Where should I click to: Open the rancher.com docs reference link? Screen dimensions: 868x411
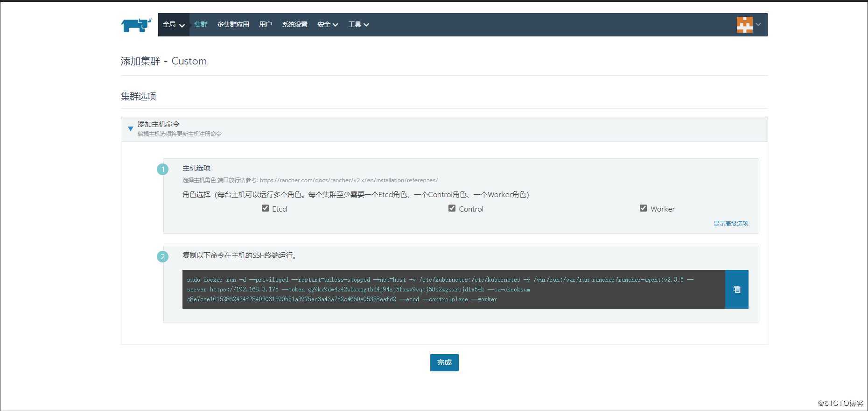[349, 180]
